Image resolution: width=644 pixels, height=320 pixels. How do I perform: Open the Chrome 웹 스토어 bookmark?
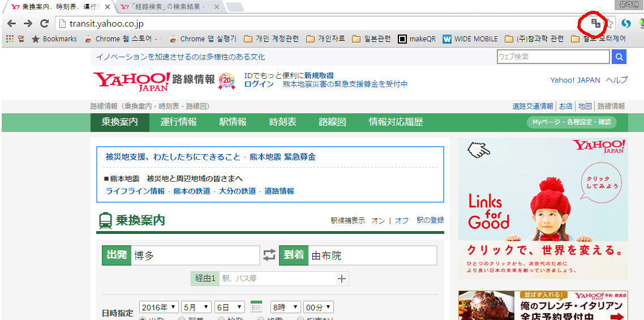[122, 39]
